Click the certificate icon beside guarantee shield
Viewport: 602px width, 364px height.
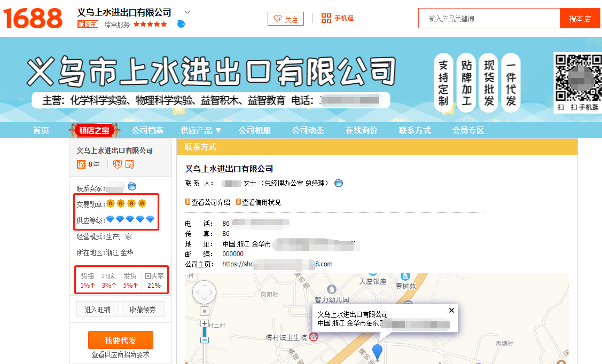pyautogui.click(x=130, y=164)
